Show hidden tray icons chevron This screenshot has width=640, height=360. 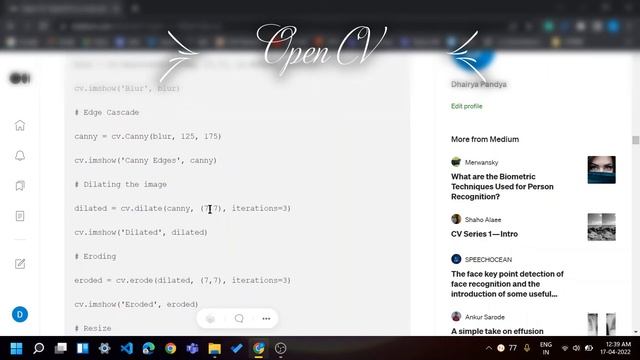tap(489, 348)
